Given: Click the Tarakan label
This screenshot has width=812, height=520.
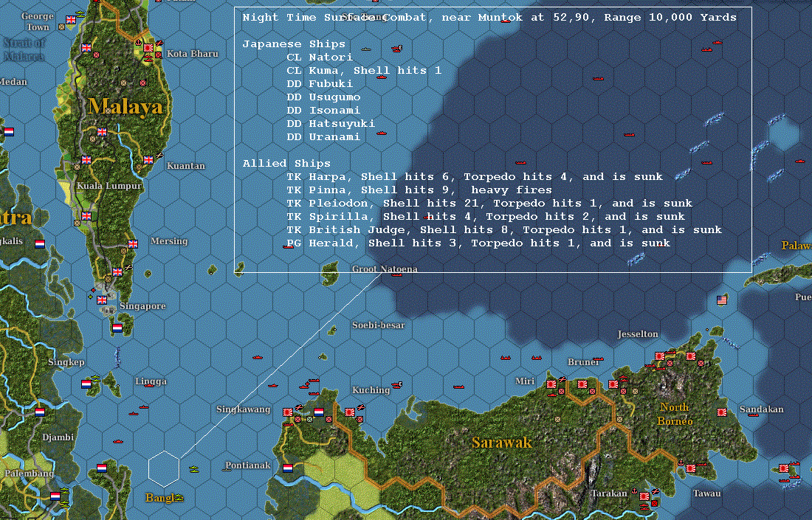Looking at the screenshot, I should (x=609, y=493).
